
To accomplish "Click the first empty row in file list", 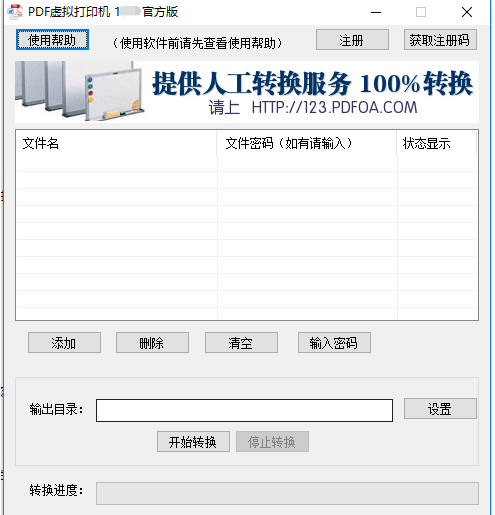I will (247, 164).
